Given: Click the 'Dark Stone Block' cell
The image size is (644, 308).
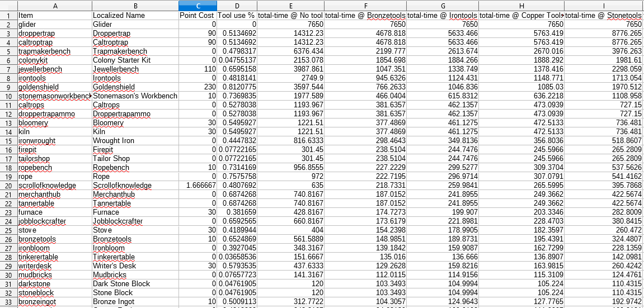Looking at the screenshot, I should (x=135, y=284).
